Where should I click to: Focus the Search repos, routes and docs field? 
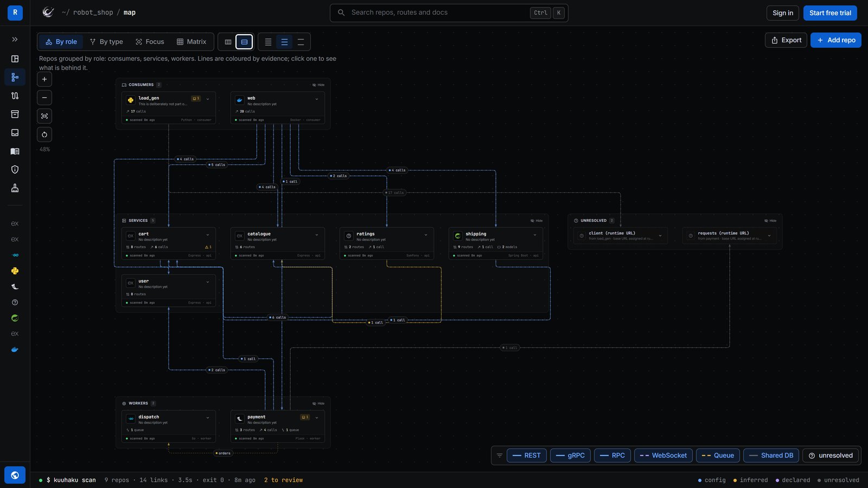449,12
